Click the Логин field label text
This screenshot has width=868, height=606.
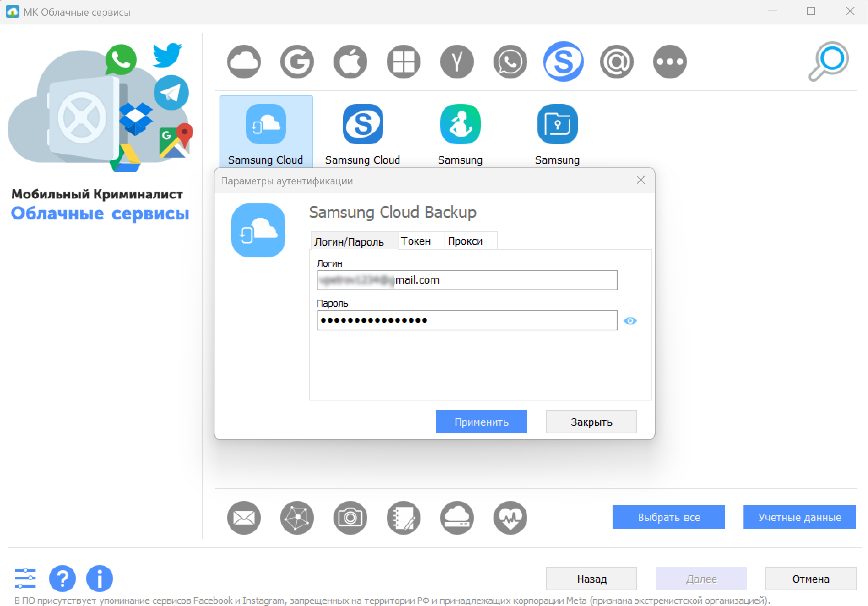[330, 263]
